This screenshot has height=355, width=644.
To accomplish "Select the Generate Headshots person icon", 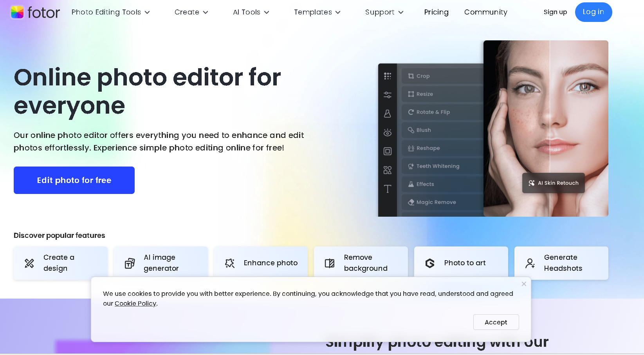I will click(530, 263).
